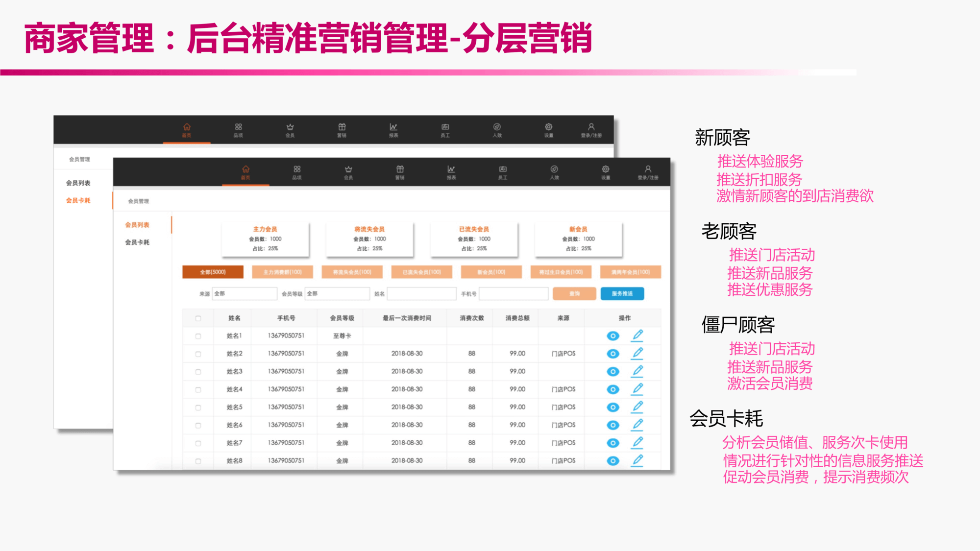980x551 pixels.
Task: Switch to the 新会员(100) filter tab
Action: pos(491,272)
